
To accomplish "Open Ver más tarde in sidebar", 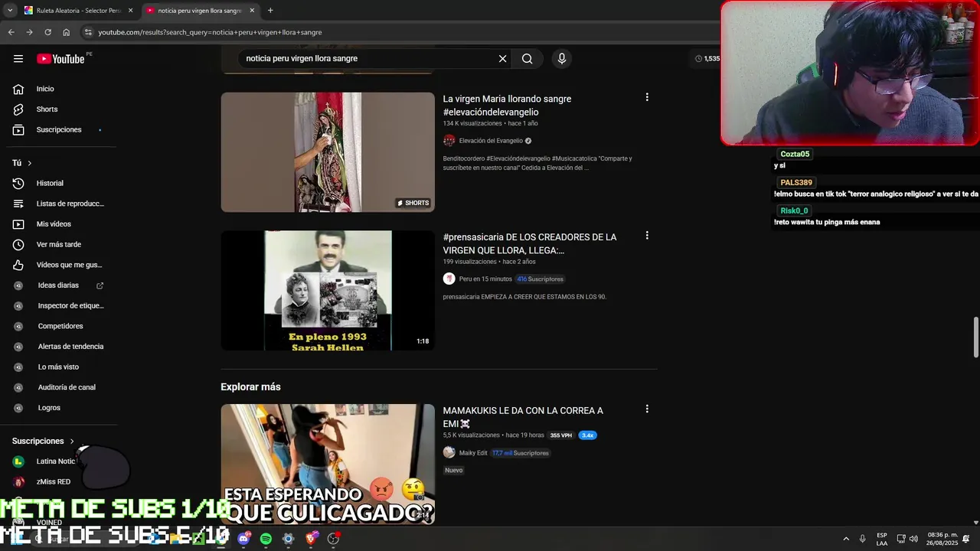I will [x=59, y=244].
